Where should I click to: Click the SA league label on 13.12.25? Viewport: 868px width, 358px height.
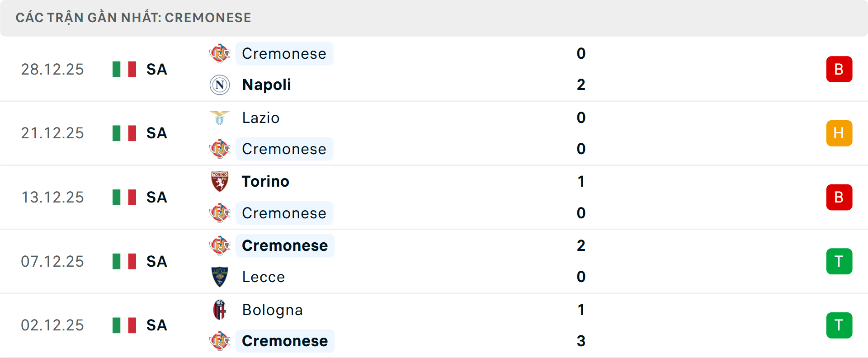coord(156,198)
